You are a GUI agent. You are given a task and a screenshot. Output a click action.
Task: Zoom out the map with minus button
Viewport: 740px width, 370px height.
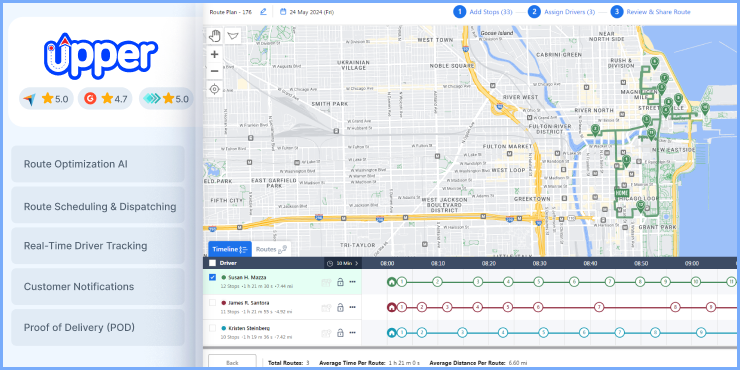[x=215, y=71]
